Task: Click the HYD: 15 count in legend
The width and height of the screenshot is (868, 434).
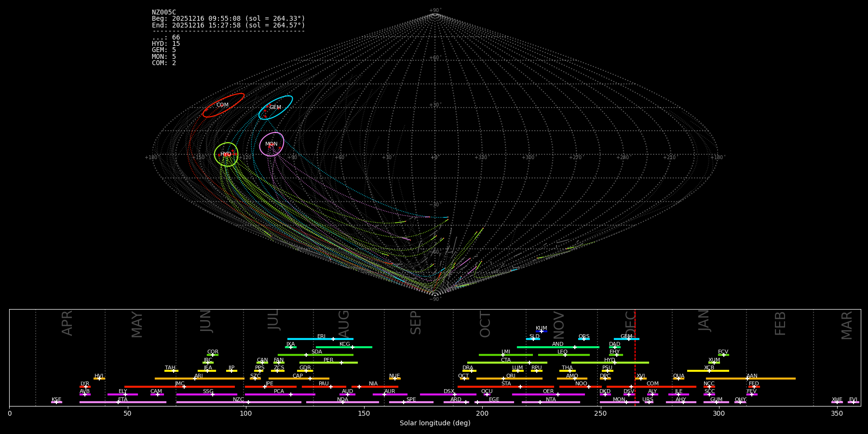Action: point(166,44)
